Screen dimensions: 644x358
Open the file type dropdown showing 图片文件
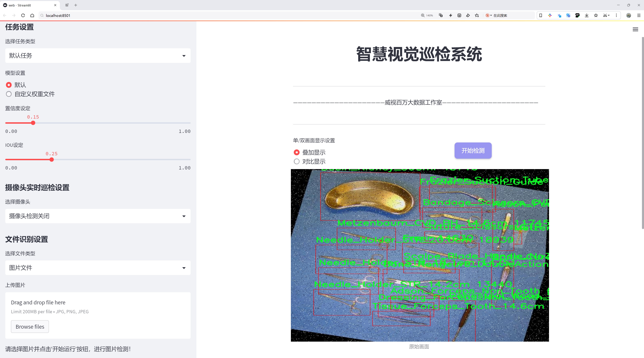pos(98,268)
